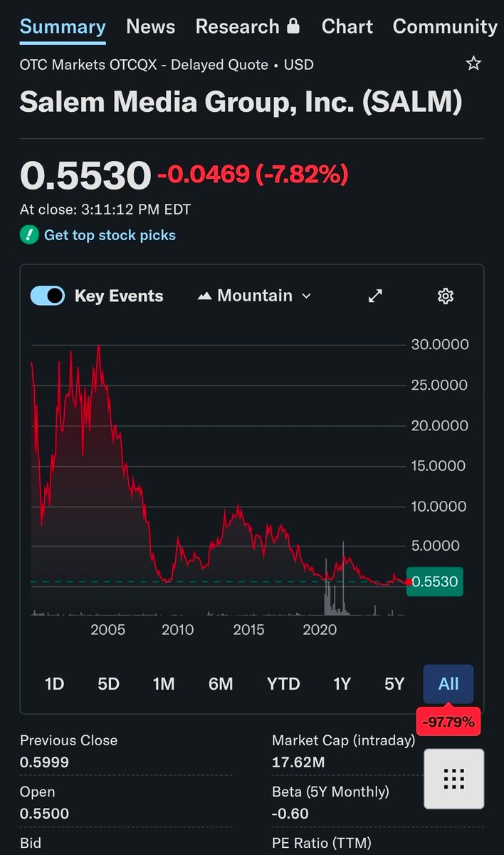Click the -97.79% performance badge
Screen dimensions: 504x855
448,722
